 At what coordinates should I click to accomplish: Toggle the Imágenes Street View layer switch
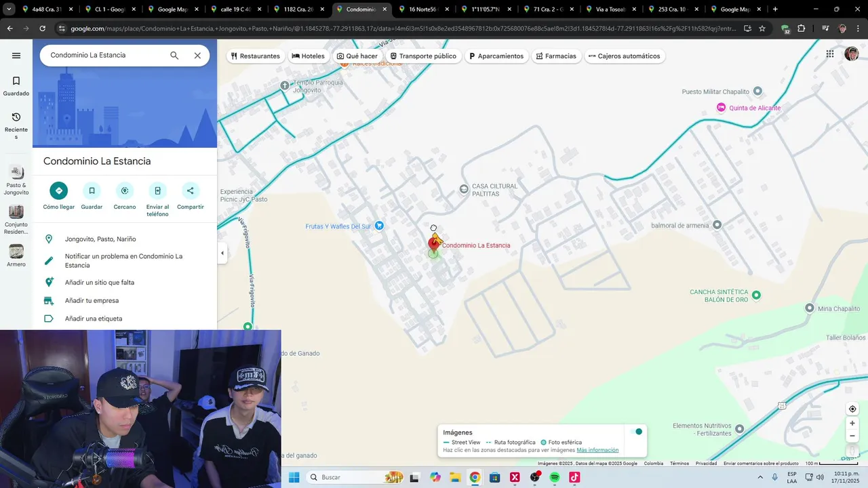coord(636,432)
